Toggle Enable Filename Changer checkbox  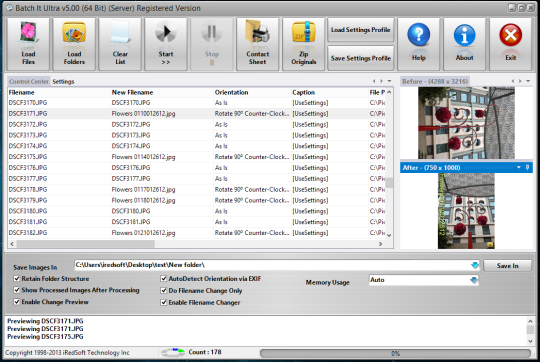coord(164,302)
